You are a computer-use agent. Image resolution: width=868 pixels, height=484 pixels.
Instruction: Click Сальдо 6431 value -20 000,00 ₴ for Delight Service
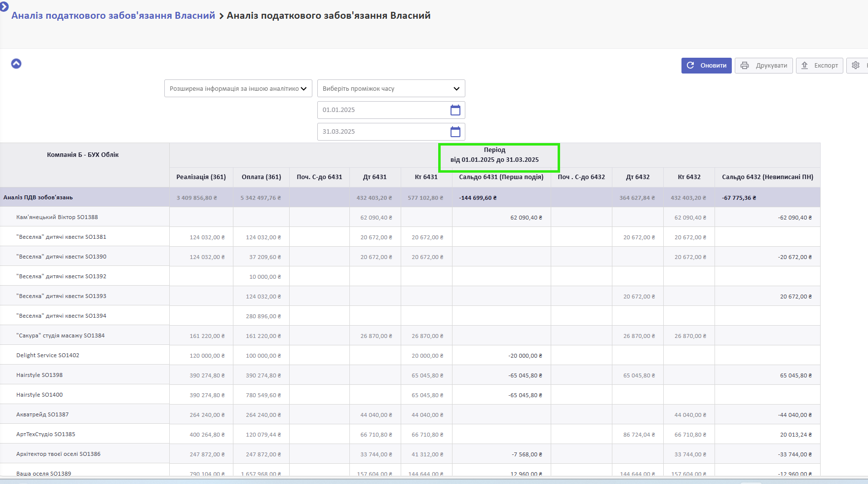[x=526, y=356]
